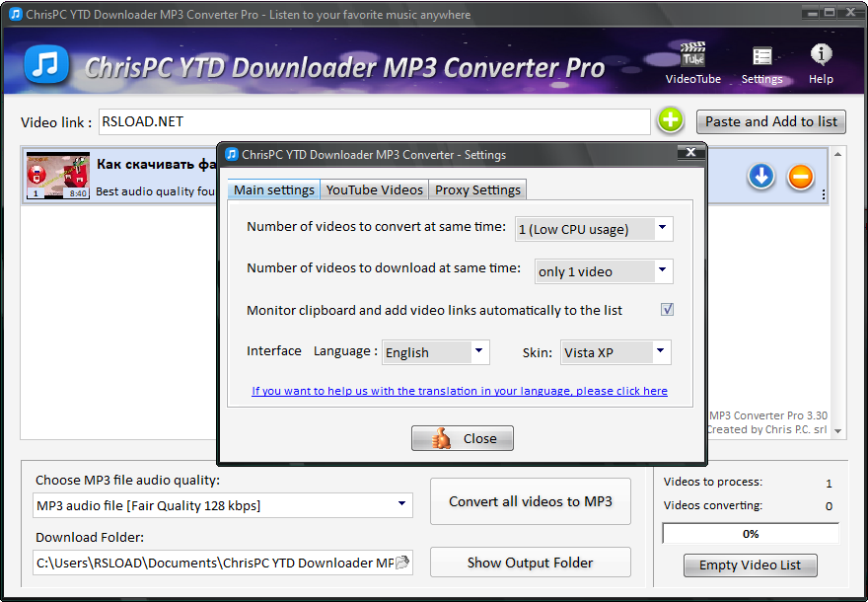Maximize the main application window
Image resolution: width=868 pixels, height=602 pixels.
click(x=830, y=13)
